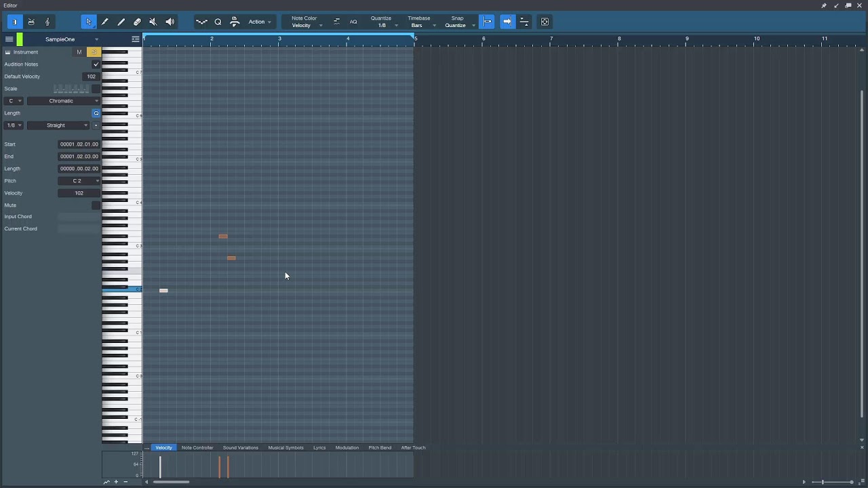Uncheck Audition Notes checkbox

pyautogui.click(x=96, y=64)
